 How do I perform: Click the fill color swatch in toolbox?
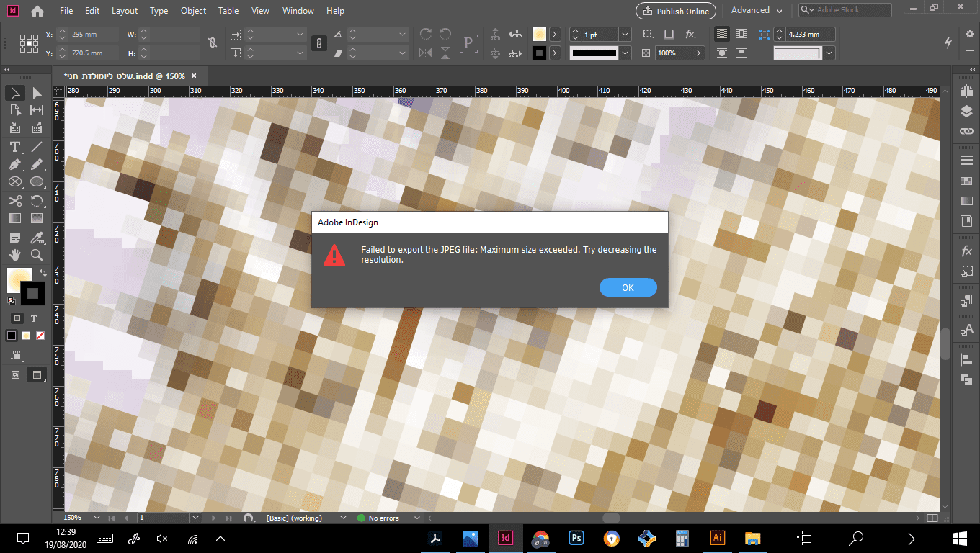click(x=19, y=280)
